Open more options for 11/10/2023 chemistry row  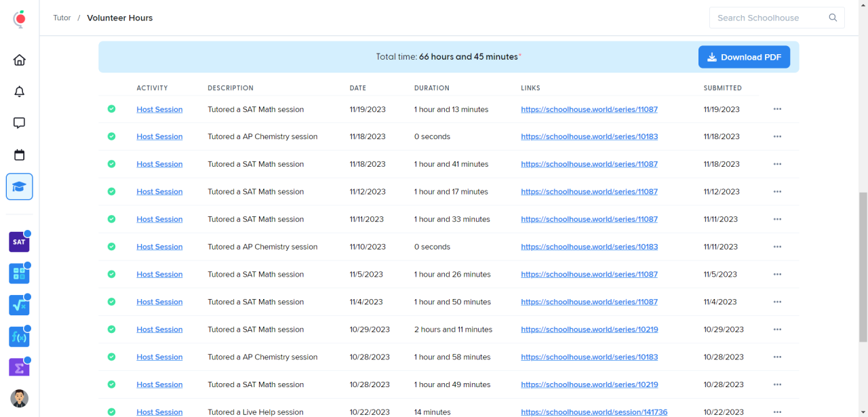coord(777,247)
